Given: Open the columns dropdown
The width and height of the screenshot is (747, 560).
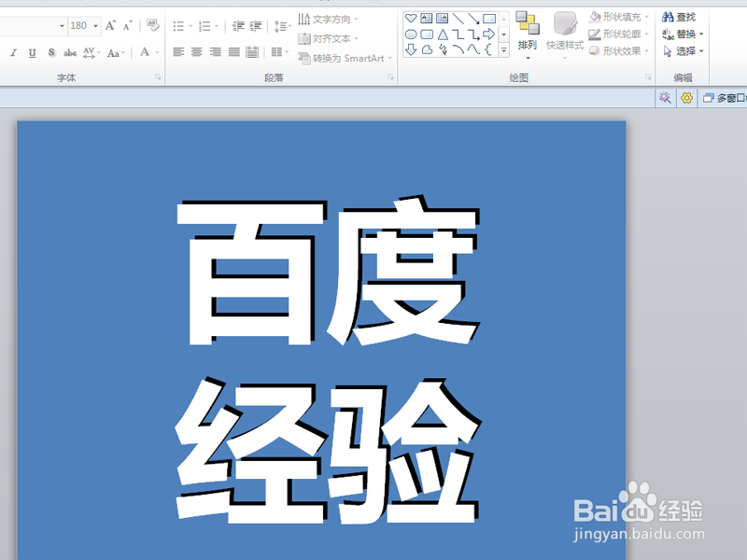Looking at the screenshot, I should tap(279, 52).
